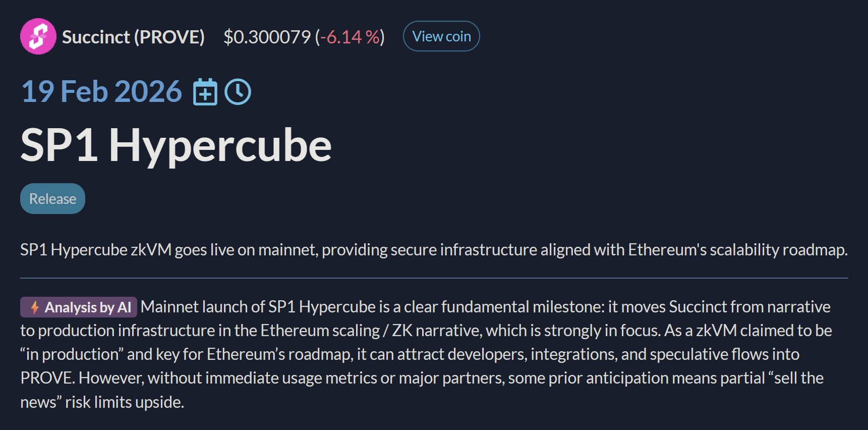The height and width of the screenshot is (430, 868).
Task: Click the pink Succinct coin logo
Action: pyautogui.click(x=38, y=36)
